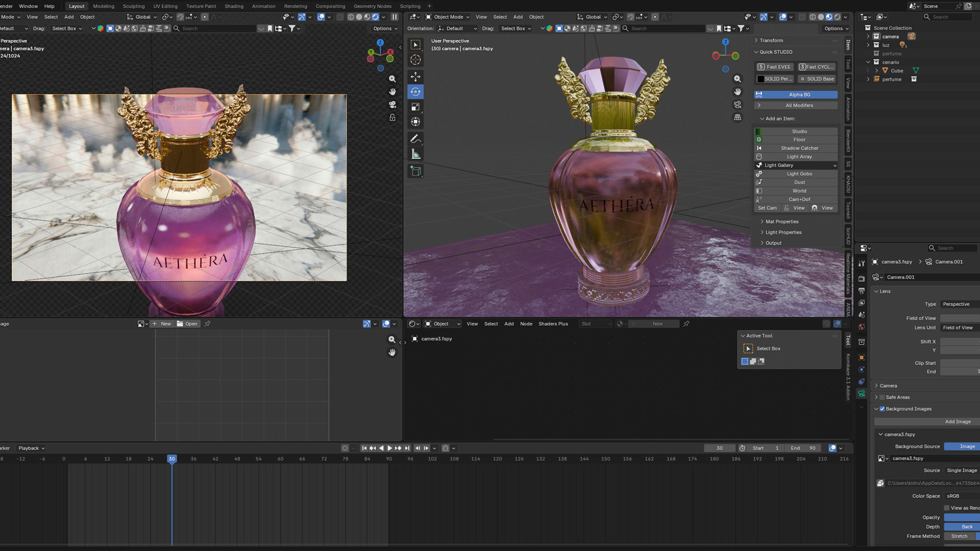The height and width of the screenshot is (551, 980).
Task: Toggle the Safe Areas checkbox
Action: click(x=882, y=397)
